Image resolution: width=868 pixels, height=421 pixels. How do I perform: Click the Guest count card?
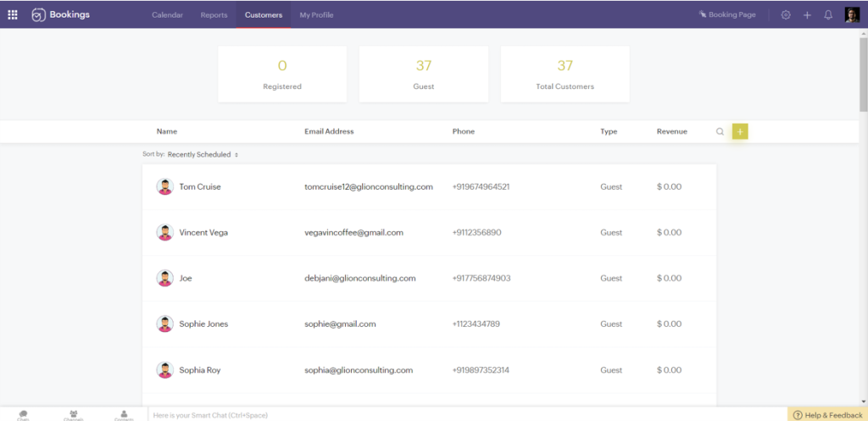(423, 75)
